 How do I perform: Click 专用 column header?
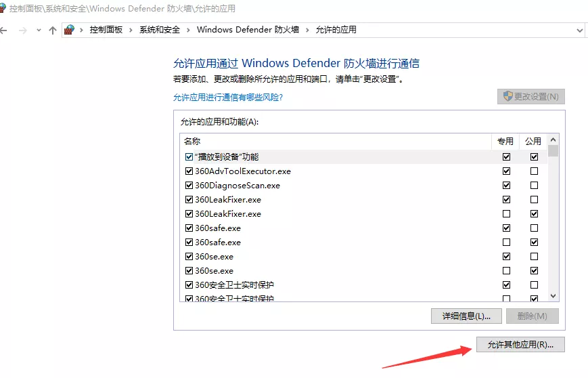coord(505,142)
